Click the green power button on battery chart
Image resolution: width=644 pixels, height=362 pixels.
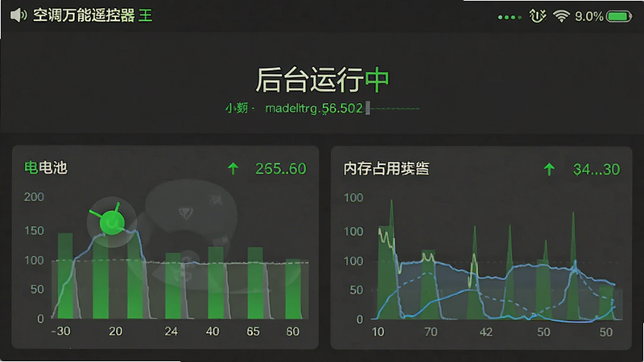point(112,223)
